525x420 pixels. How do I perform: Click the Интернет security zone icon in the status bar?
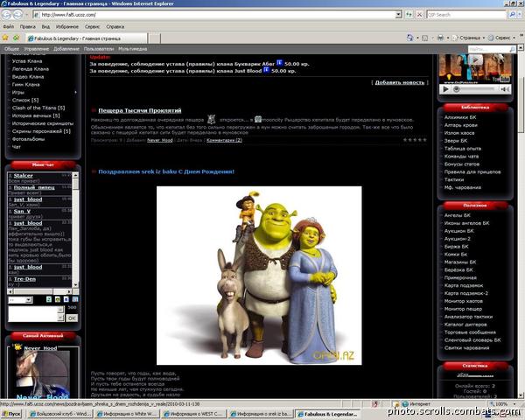tap(405, 404)
